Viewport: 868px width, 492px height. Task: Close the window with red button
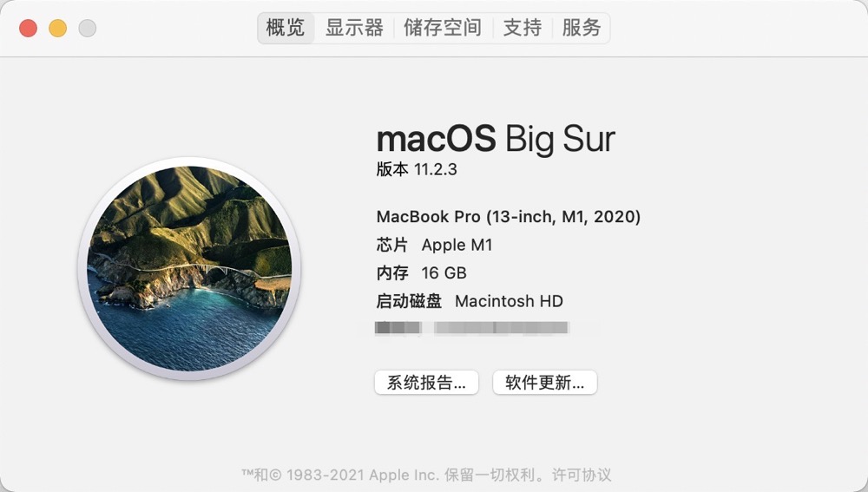coord(29,29)
